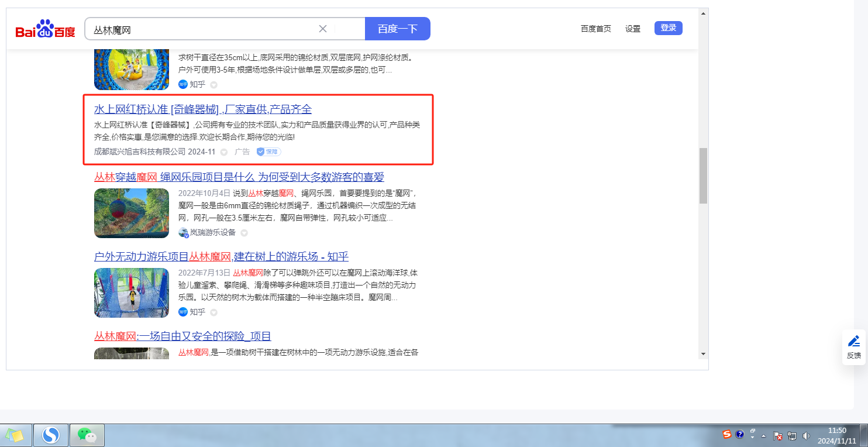Open the 设置 menu
Screen dimensions: 868x447
pyautogui.click(x=633, y=29)
